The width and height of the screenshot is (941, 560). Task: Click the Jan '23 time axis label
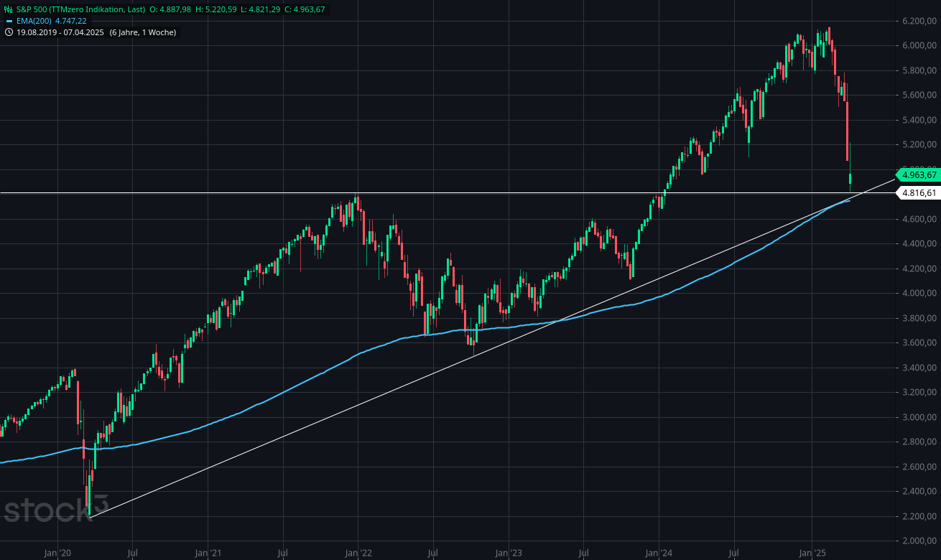[x=509, y=552]
